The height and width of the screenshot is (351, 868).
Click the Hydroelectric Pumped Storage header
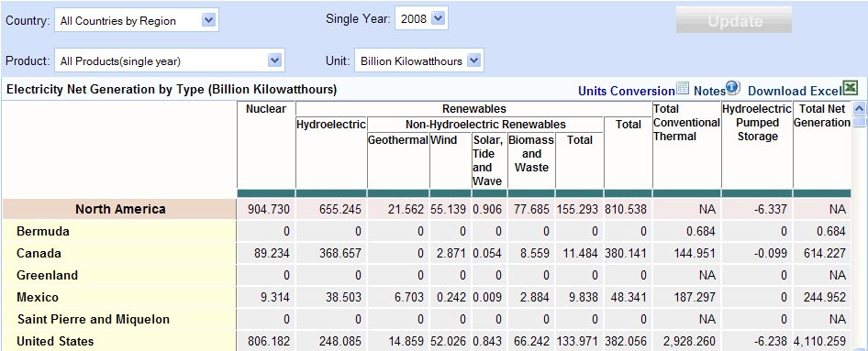757,123
